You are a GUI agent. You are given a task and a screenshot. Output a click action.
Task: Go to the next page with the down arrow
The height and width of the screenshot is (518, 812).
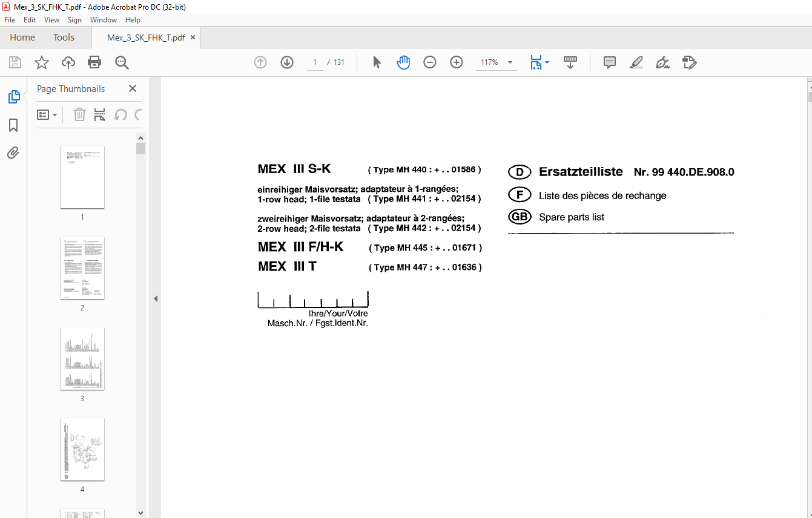287,62
